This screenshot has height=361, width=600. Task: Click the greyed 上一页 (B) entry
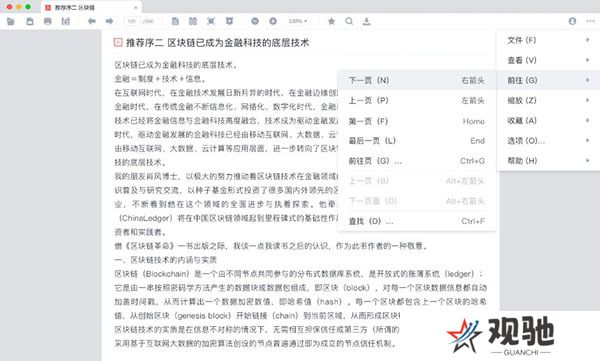coord(417,181)
